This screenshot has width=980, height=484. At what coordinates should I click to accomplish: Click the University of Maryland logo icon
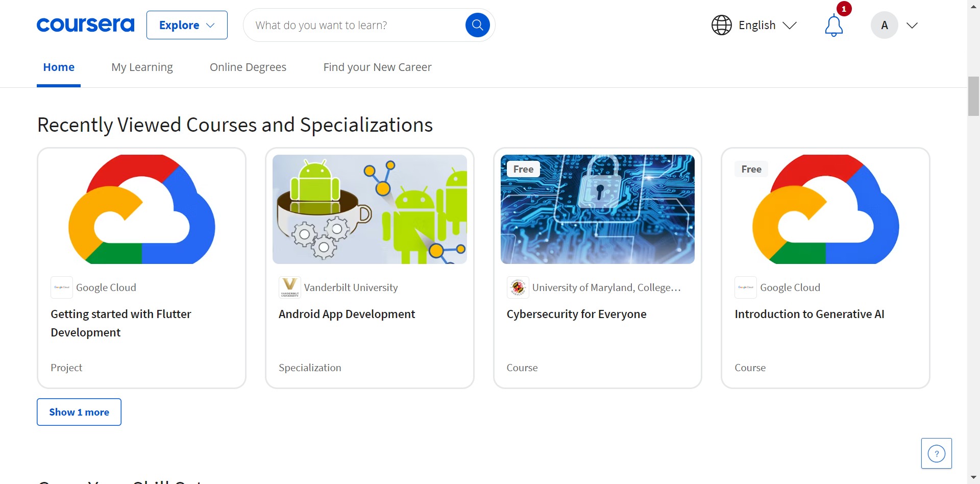pos(518,287)
